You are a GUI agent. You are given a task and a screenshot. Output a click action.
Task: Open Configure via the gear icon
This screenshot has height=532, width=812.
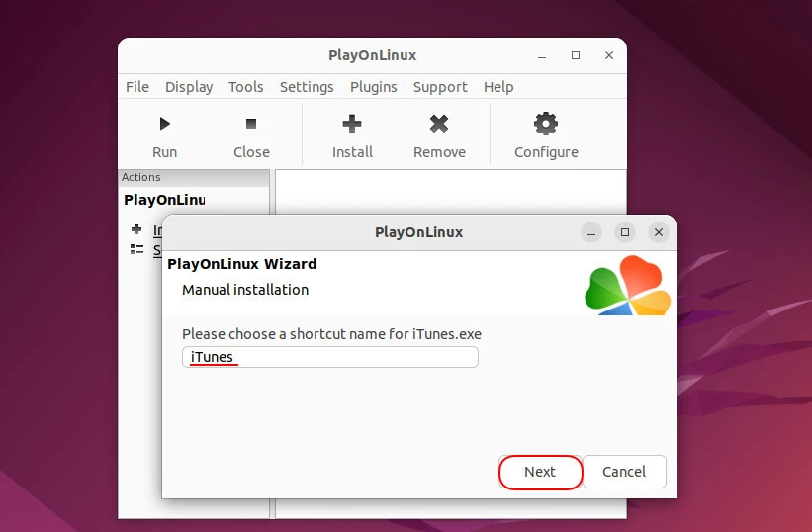[546, 124]
